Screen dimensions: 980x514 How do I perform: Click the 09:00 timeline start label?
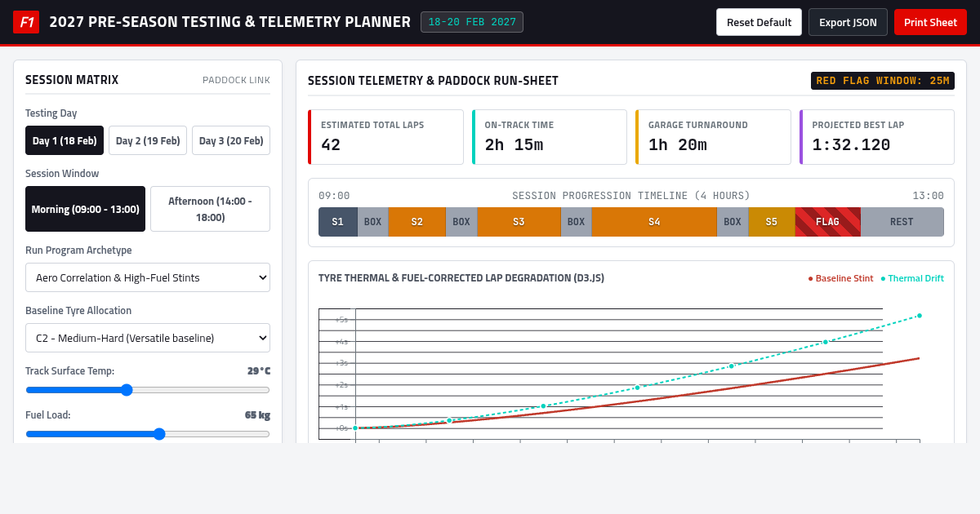334,196
